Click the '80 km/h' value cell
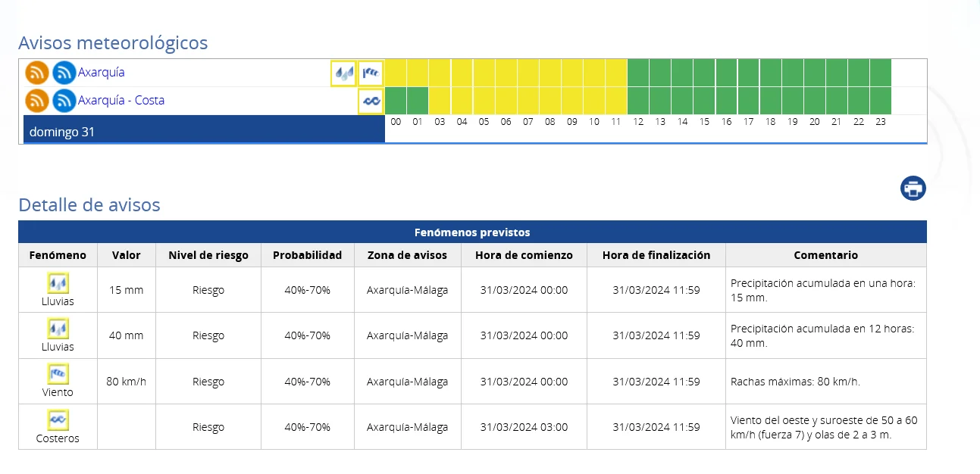Image resolution: width=980 pixels, height=474 pixels. point(127,381)
